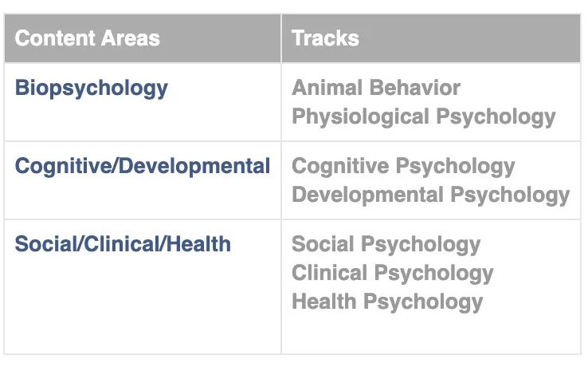588x367 pixels.
Task: Open the Clinical Psychology track
Action: (x=393, y=273)
